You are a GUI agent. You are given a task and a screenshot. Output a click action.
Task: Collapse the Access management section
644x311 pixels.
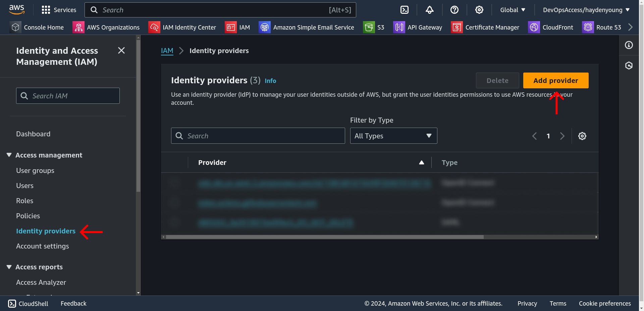(9, 155)
